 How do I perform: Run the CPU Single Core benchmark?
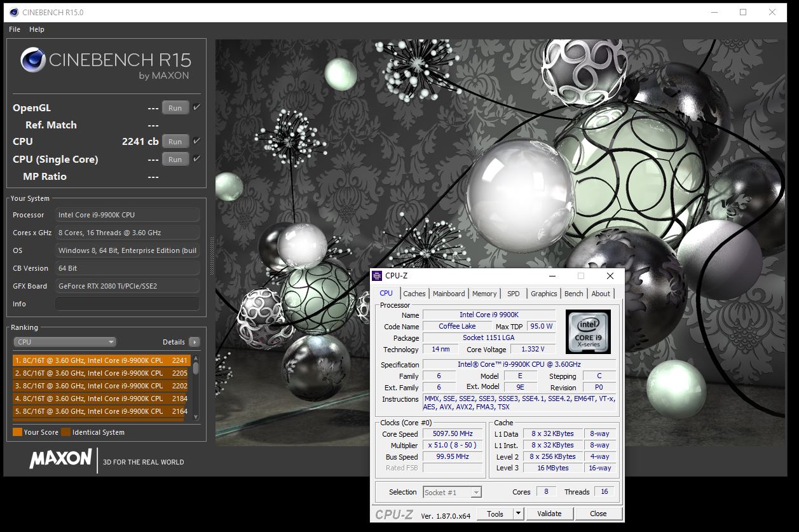[175, 160]
